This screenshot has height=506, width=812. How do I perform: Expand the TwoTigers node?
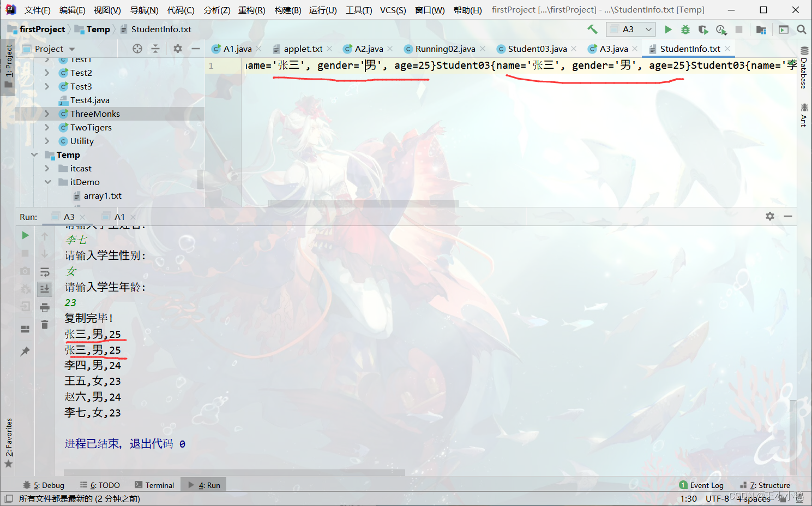pos(47,127)
